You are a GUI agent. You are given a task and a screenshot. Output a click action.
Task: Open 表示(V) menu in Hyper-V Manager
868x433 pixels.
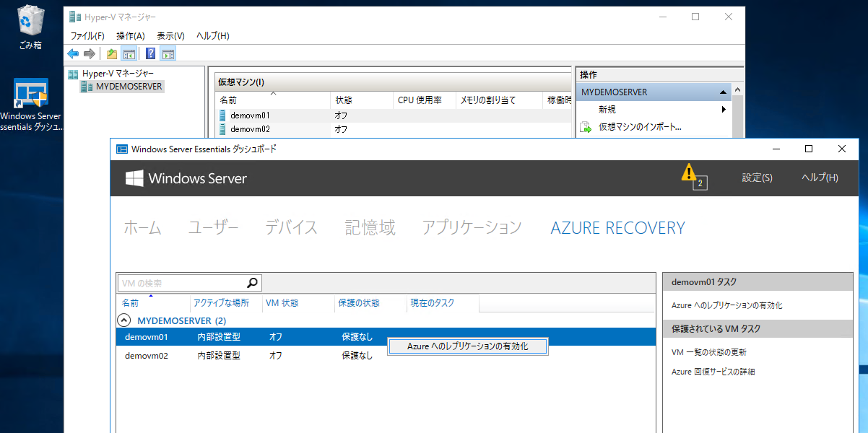tap(170, 35)
